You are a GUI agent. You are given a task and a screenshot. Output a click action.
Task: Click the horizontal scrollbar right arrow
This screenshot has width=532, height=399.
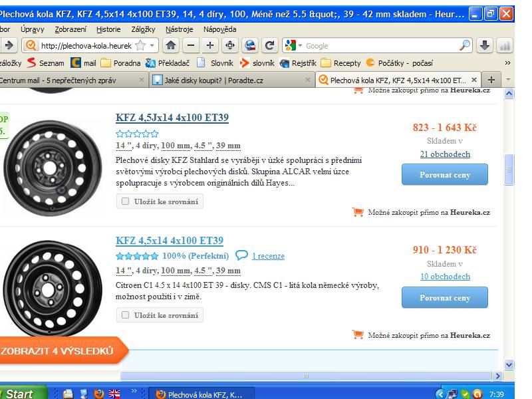[497, 376]
